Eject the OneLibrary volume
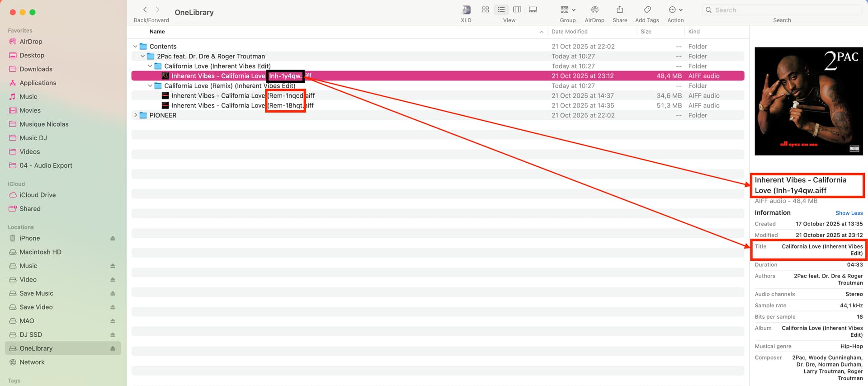The height and width of the screenshot is (386, 868). 113,348
